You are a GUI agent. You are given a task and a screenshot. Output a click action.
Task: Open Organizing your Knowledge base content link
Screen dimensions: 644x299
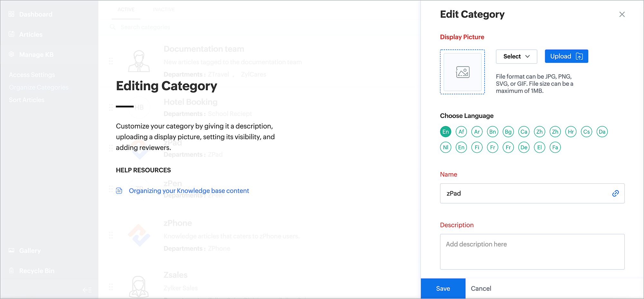(189, 191)
